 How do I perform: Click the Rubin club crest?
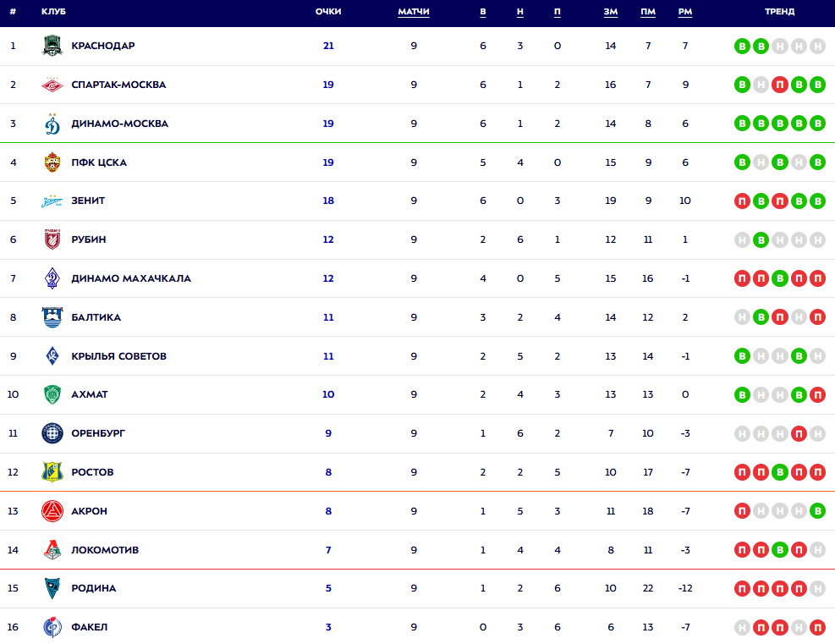[x=52, y=239]
